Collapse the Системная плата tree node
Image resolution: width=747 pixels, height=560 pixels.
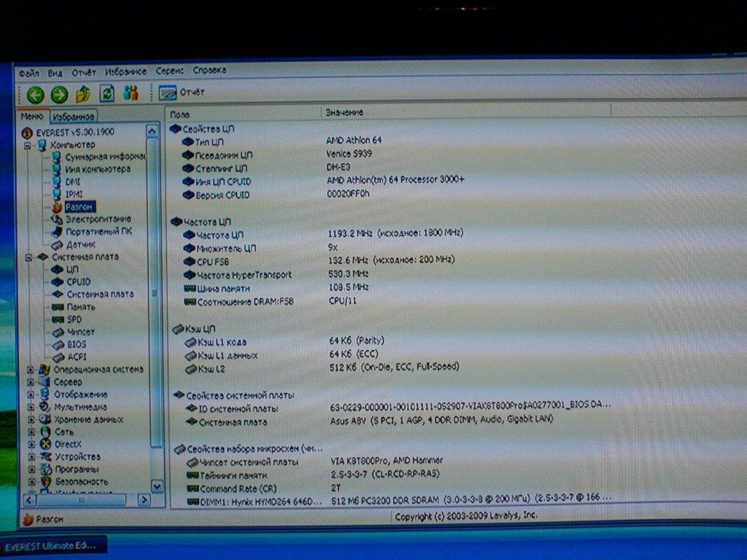click(28, 257)
